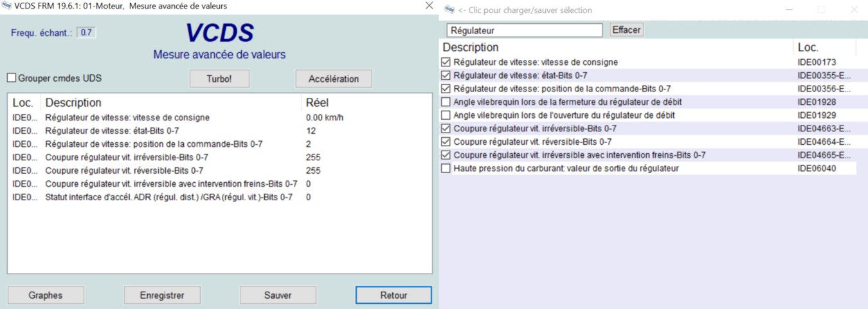Select measured row position de la commande-Bits 0-7
The width and height of the screenshot is (868, 309).
click(x=219, y=144)
